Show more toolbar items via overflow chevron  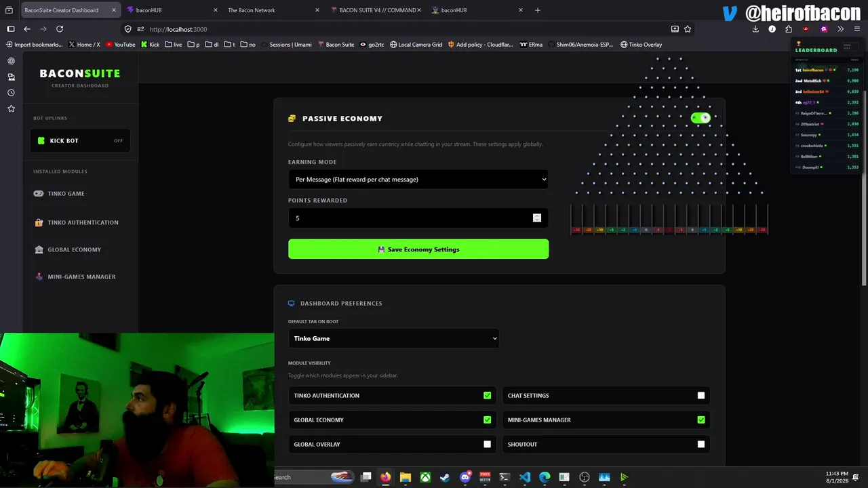[840, 29]
